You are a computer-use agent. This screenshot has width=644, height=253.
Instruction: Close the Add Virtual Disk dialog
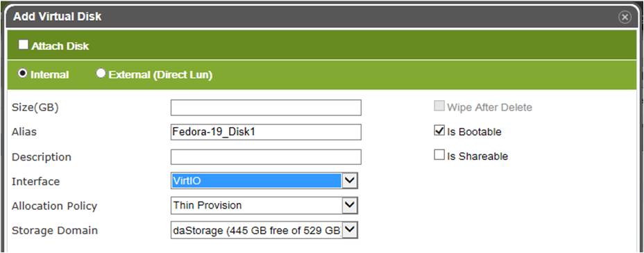pyautogui.click(x=625, y=17)
